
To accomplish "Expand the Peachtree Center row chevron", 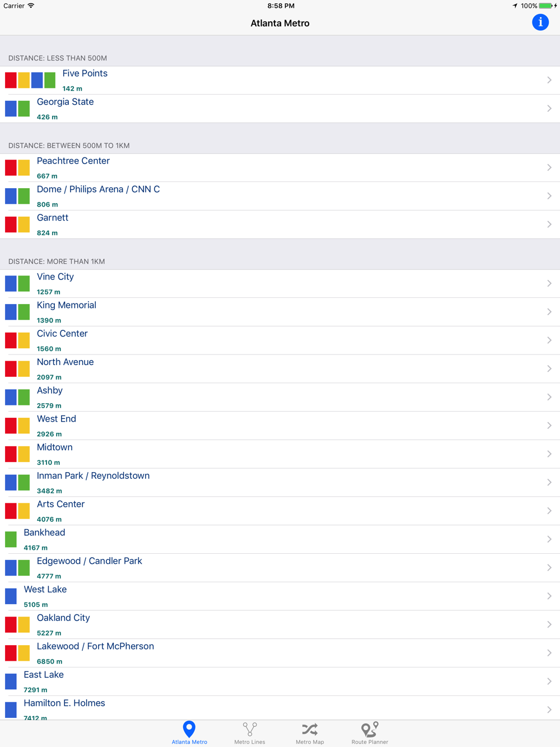I will (549, 167).
